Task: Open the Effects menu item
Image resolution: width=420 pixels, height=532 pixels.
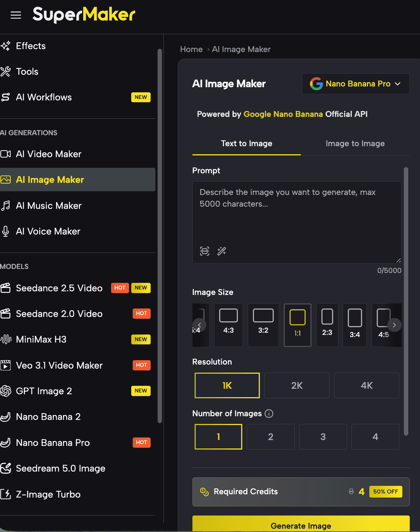Action: (78, 46)
